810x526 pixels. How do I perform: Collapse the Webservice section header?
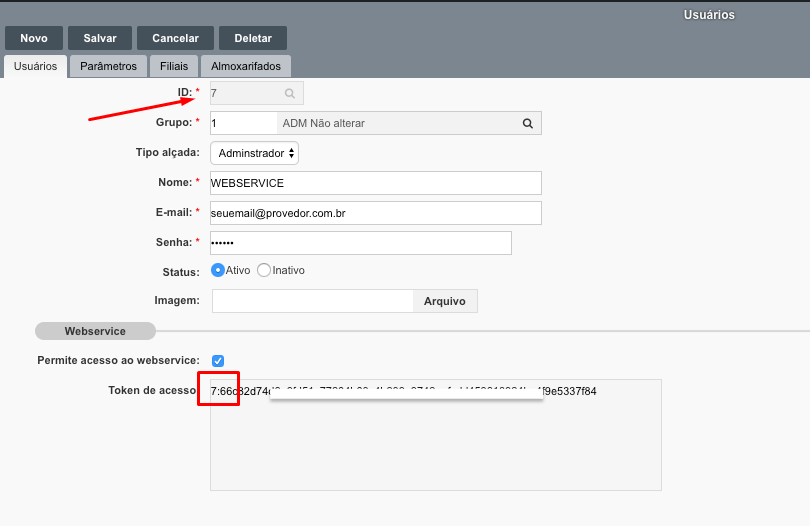click(94, 331)
